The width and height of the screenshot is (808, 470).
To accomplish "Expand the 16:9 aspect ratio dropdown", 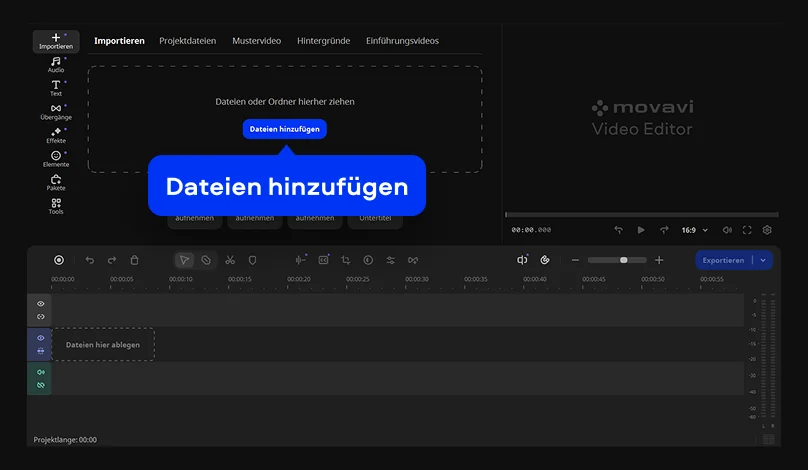I will tap(694, 230).
